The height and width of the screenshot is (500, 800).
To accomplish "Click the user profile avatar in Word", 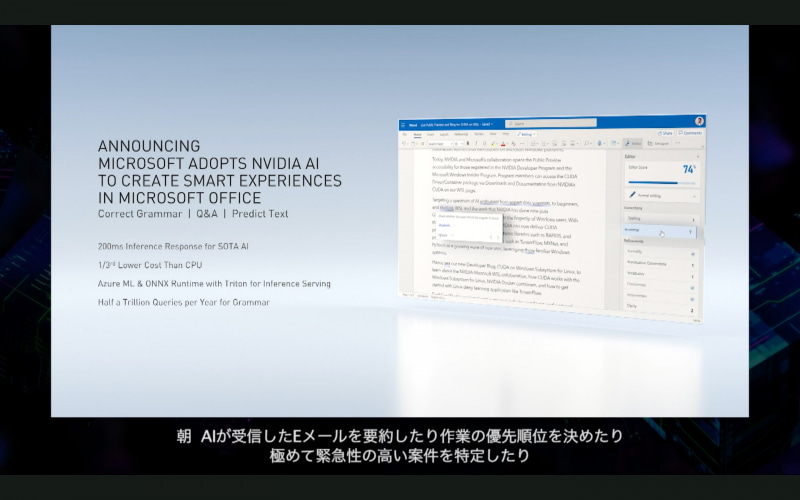I will [x=699, y=121].
